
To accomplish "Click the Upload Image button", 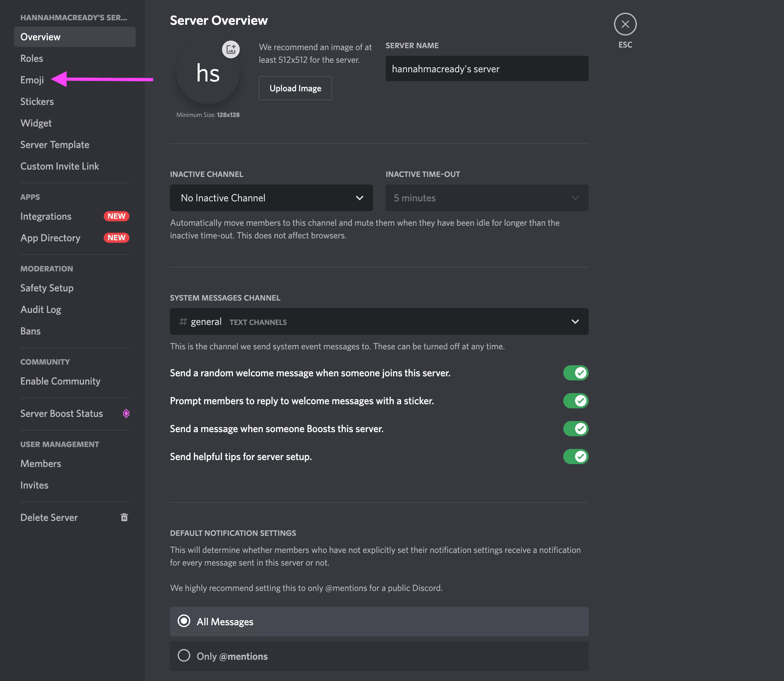I will click(x=295, y=87).
